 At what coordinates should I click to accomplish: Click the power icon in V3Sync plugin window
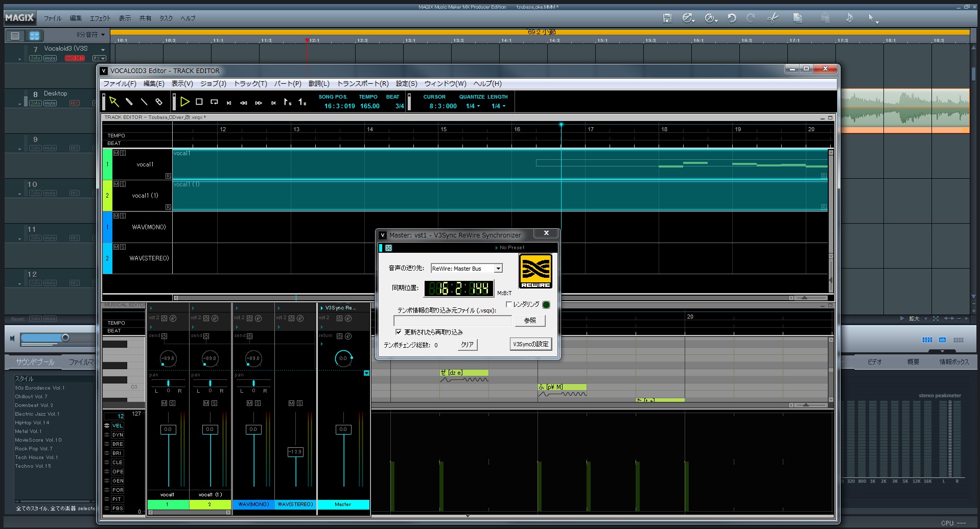click(x=388, y=248)
